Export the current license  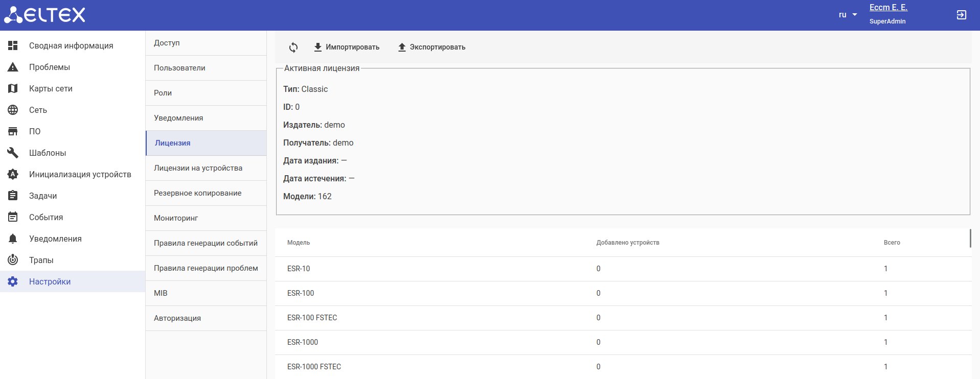(x=431, y=47)
